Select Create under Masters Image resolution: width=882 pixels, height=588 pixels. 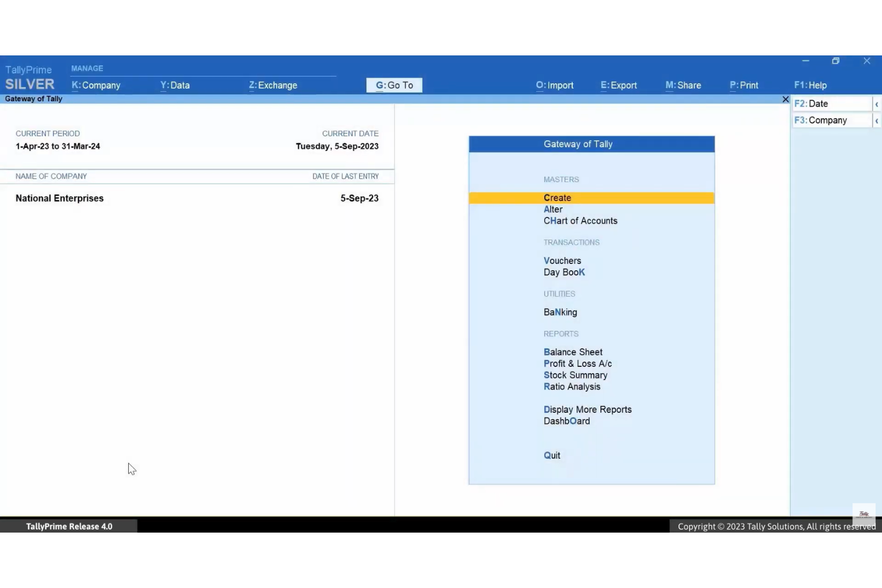point(557,197)
